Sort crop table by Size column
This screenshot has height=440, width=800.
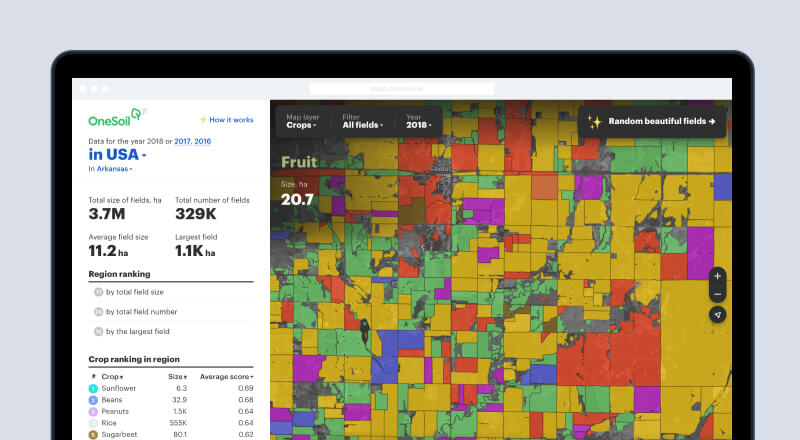(178, 377)
